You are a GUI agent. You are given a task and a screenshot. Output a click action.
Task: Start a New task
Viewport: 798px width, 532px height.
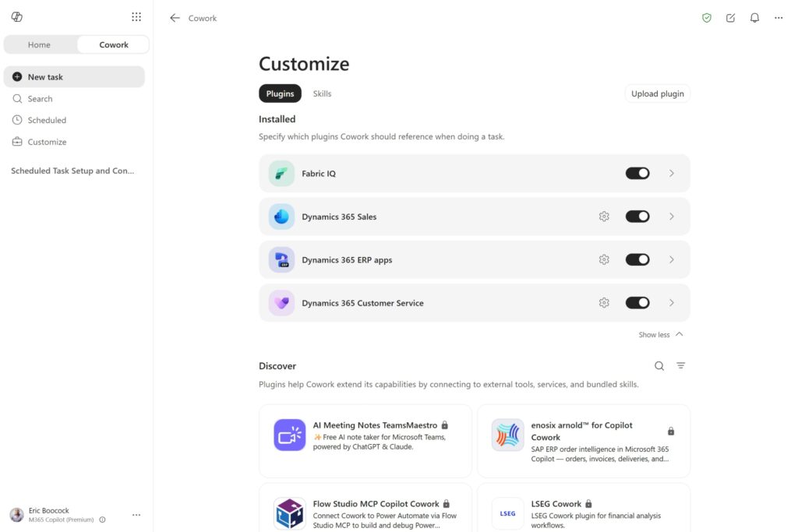pos(74,77)
